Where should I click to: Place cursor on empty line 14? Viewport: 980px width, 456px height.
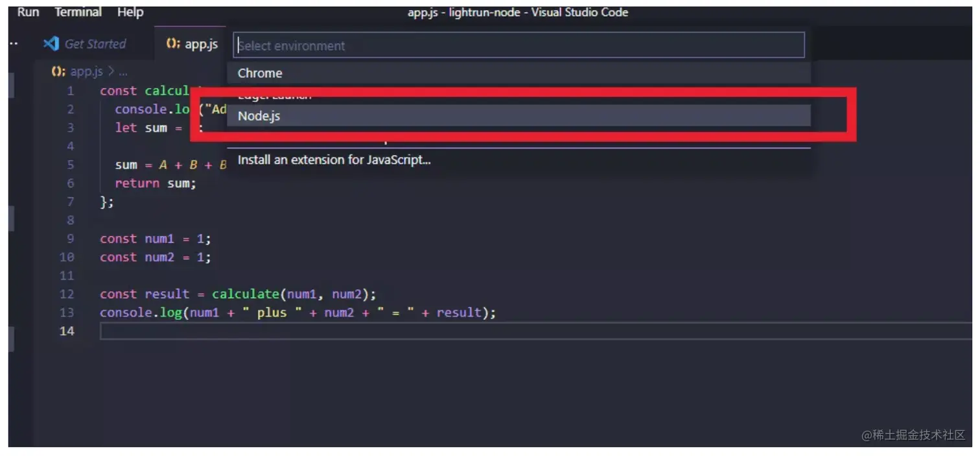click(x=535, y=331)
